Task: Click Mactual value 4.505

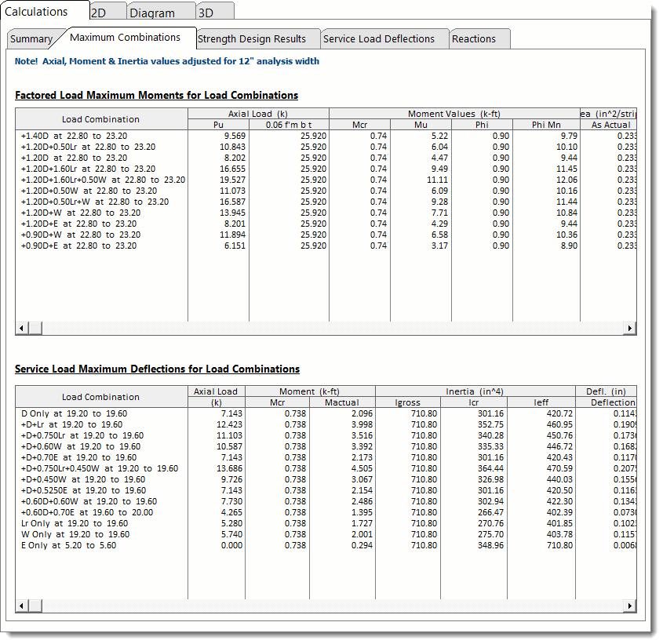Action: pyautogui.click(x=362, y=468)
